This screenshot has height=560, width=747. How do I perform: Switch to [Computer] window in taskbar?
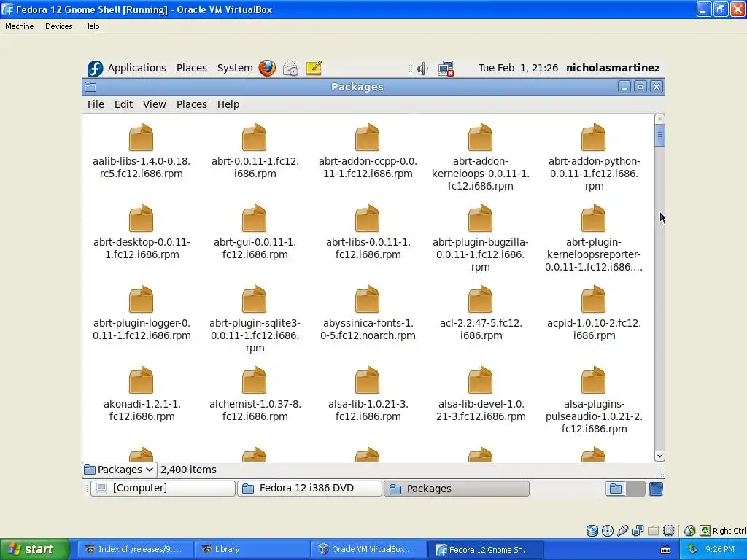[163, 488]
